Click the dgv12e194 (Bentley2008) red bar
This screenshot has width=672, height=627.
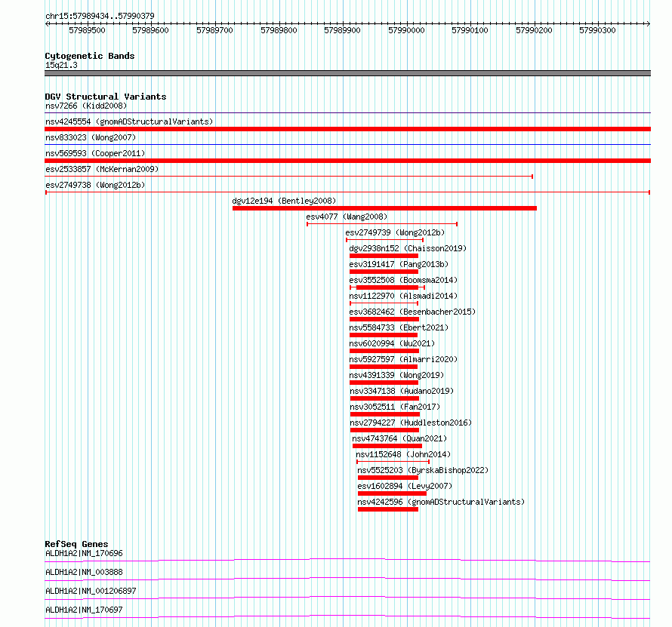(x=384, y=208)
